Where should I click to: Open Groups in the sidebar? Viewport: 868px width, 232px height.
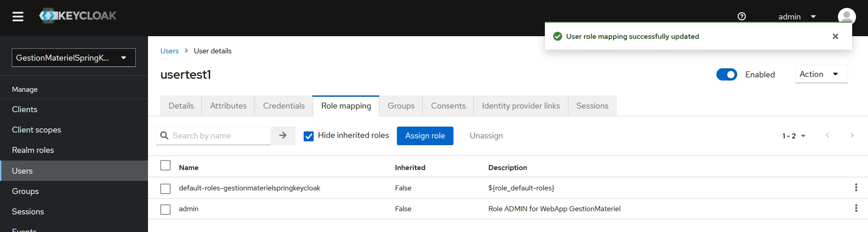point(74,191)
